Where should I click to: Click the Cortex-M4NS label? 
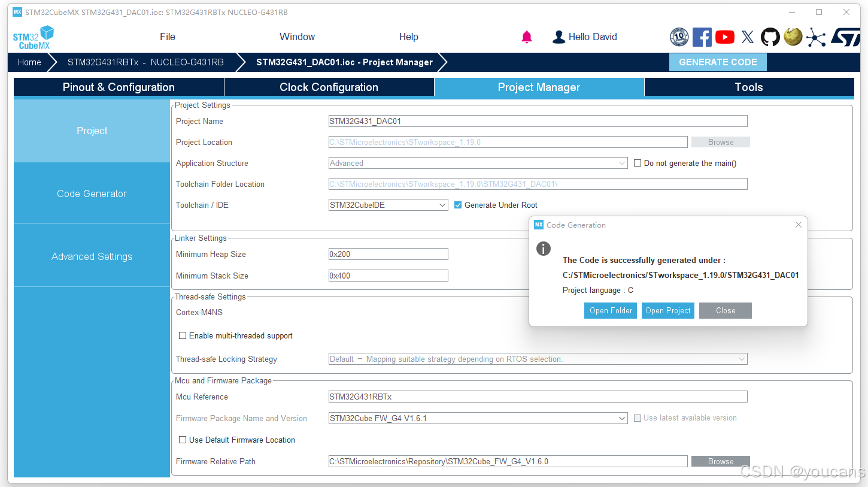click(199, 312)
